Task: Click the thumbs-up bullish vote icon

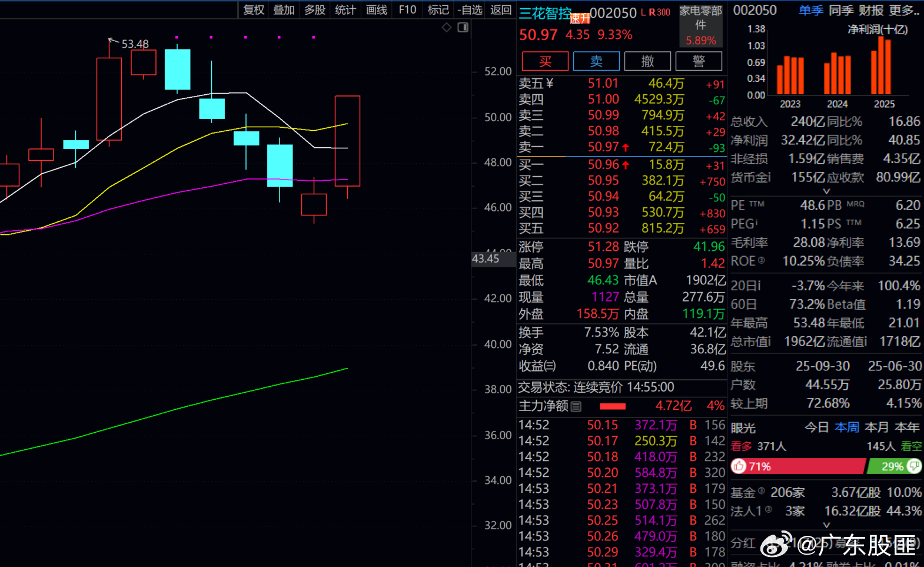Action: 739,466
